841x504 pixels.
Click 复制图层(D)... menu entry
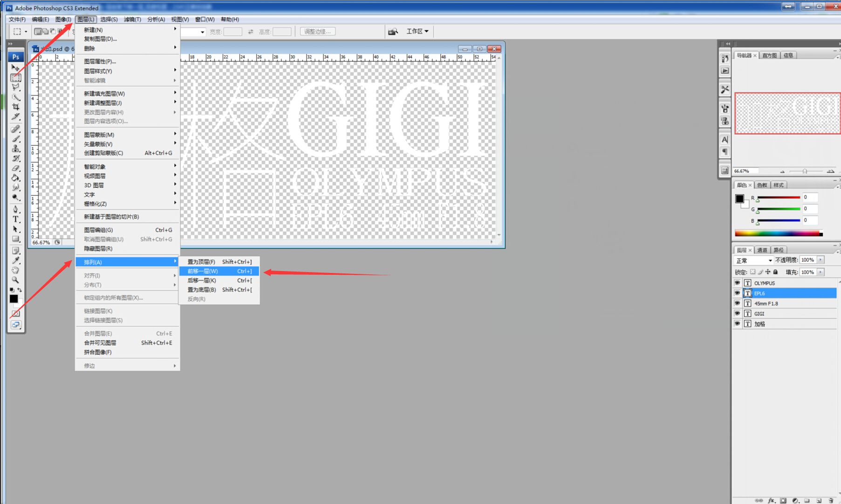(x=128, y=39)
